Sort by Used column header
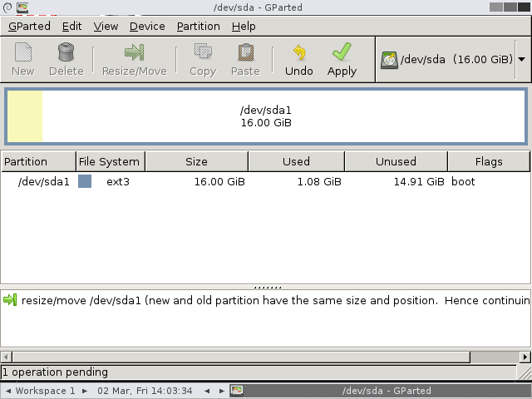 [296, 161]
